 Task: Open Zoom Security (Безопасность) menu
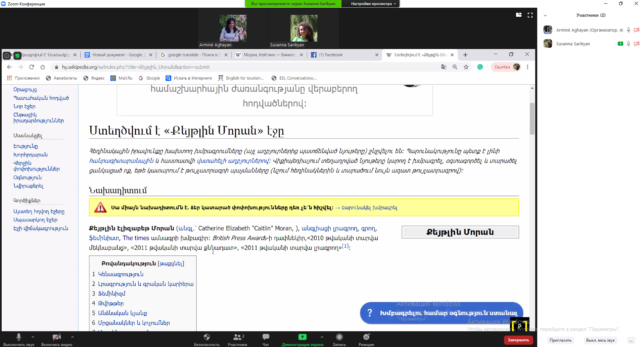click(x=207, y=339)
